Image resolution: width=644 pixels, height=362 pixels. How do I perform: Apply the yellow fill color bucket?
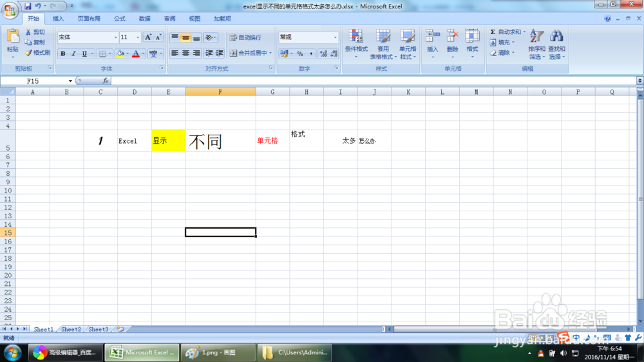tap(120, 54)
